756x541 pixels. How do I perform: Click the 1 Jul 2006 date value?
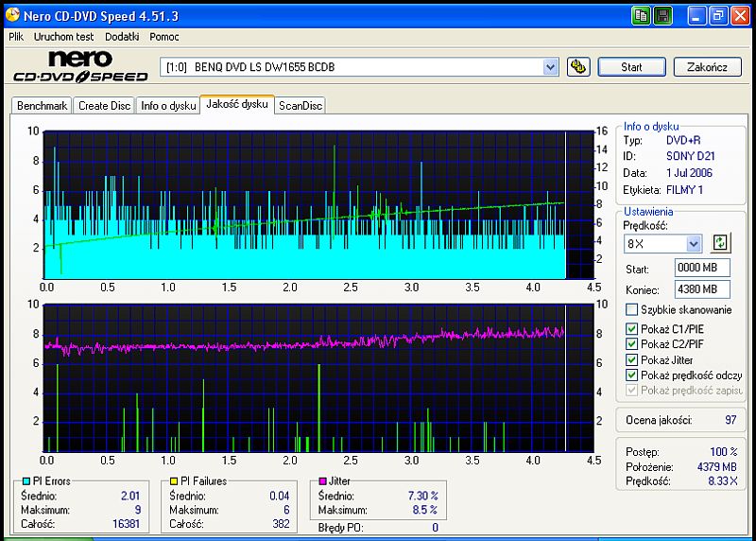(689, 173)
